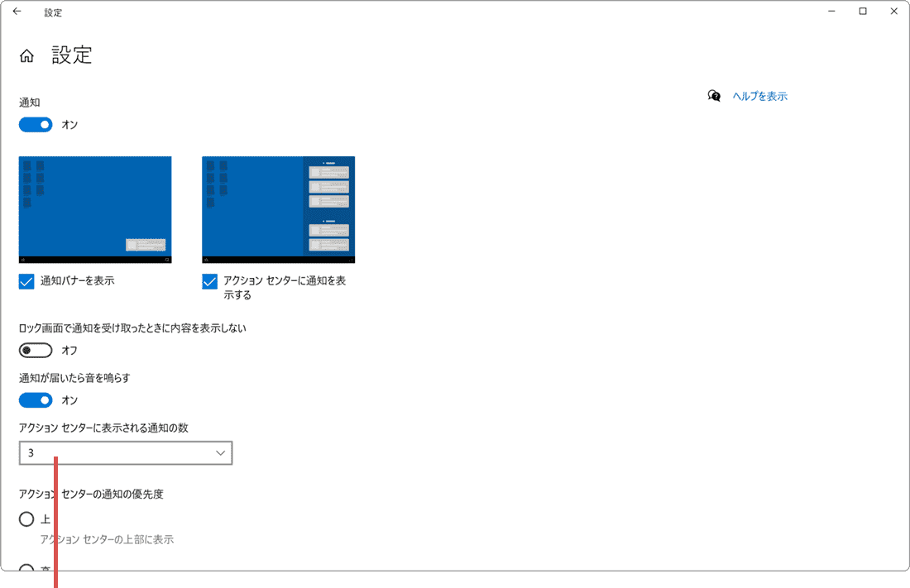The height and width of the screenshot is (588, 910).
Task: Click the value 3 inside the combo box
Action: pyautogui.click(x=31, y=453)
